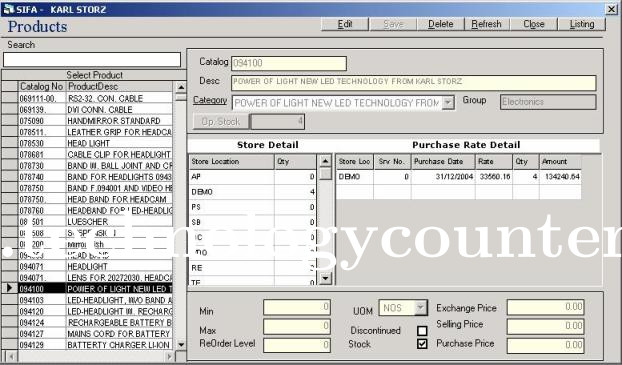Click the Amount column header

click(x=560, y=161)
